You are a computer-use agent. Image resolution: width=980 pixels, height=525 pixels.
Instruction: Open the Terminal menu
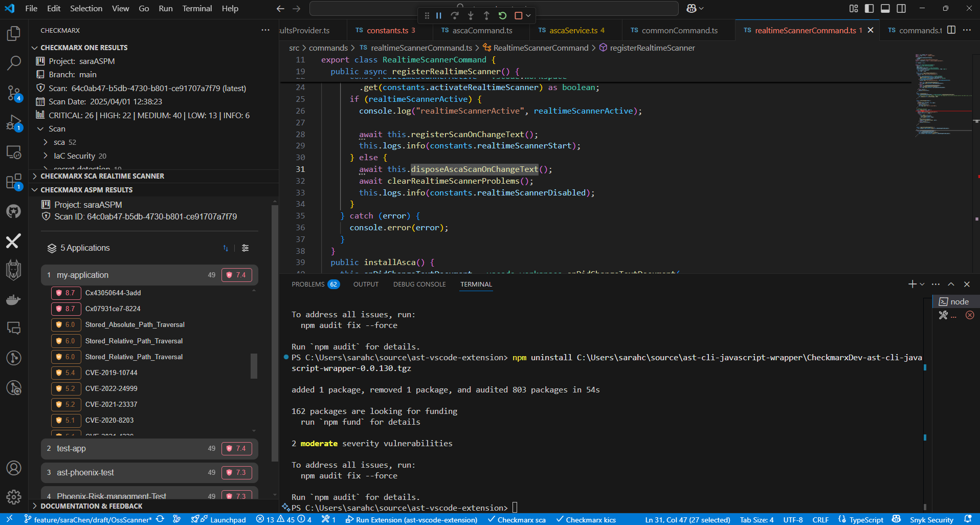click(197, 8)
